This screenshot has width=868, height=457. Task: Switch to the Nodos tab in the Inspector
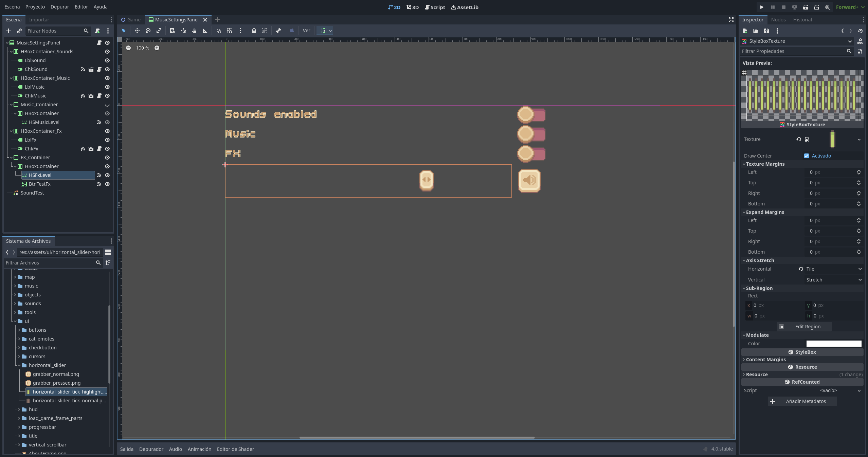(x=778, y=19)
